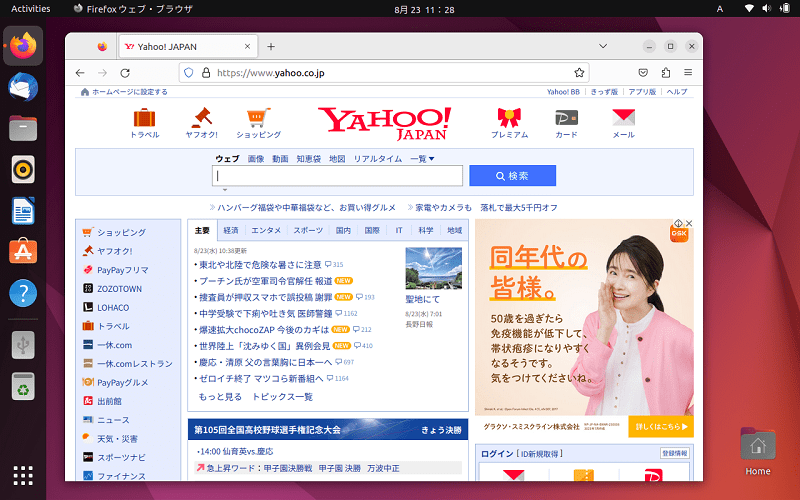Open 天気・災害 in the left sidebar
The image size is (800, 500).
(117, 439)
